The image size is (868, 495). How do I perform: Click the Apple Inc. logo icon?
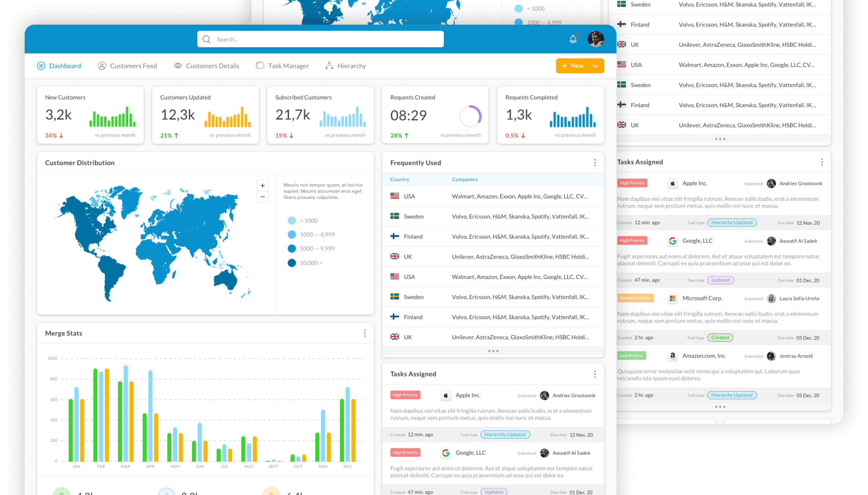coord(446,395)
